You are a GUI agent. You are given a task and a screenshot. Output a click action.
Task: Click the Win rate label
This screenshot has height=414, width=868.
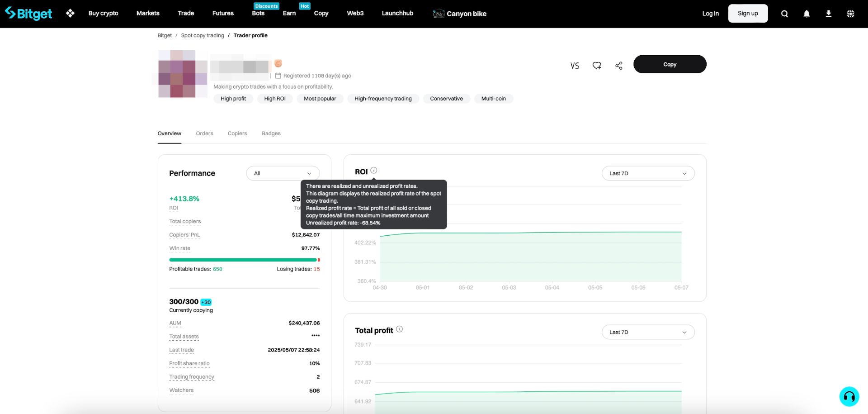[x=179, y=248]
